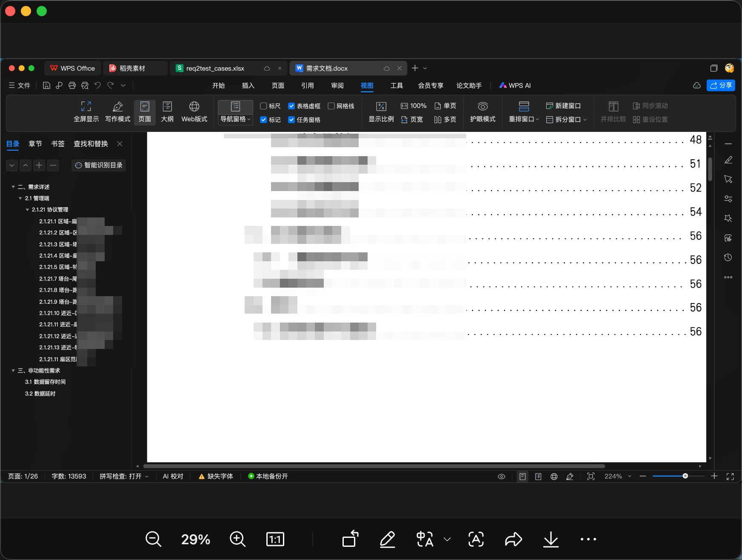
Task: Set zoom to 100%
Action: coord(414,106)
